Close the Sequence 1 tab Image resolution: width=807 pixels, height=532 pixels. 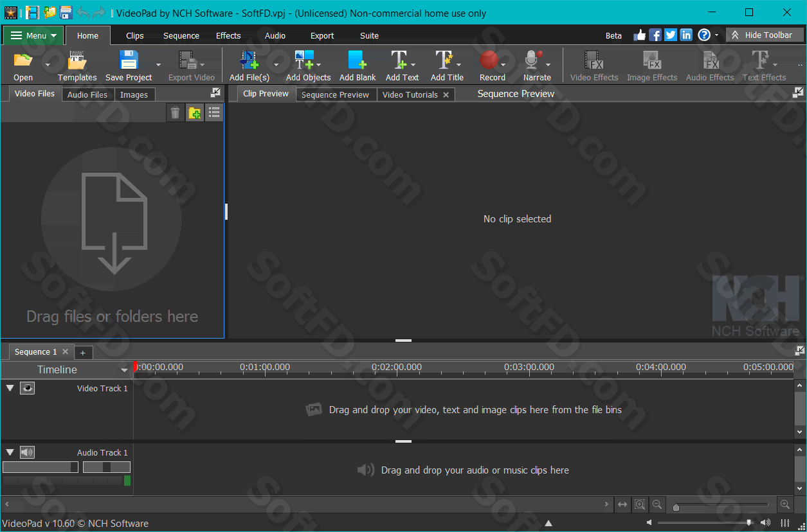tap(65, 351)
